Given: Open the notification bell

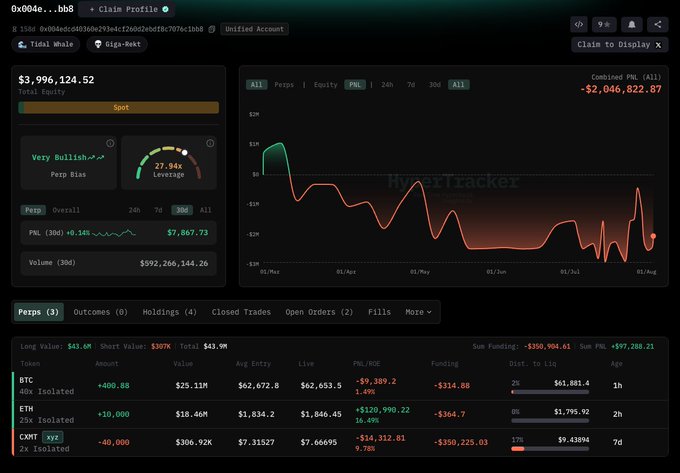Looking at the screenshot, I should [x=631, y=25].
